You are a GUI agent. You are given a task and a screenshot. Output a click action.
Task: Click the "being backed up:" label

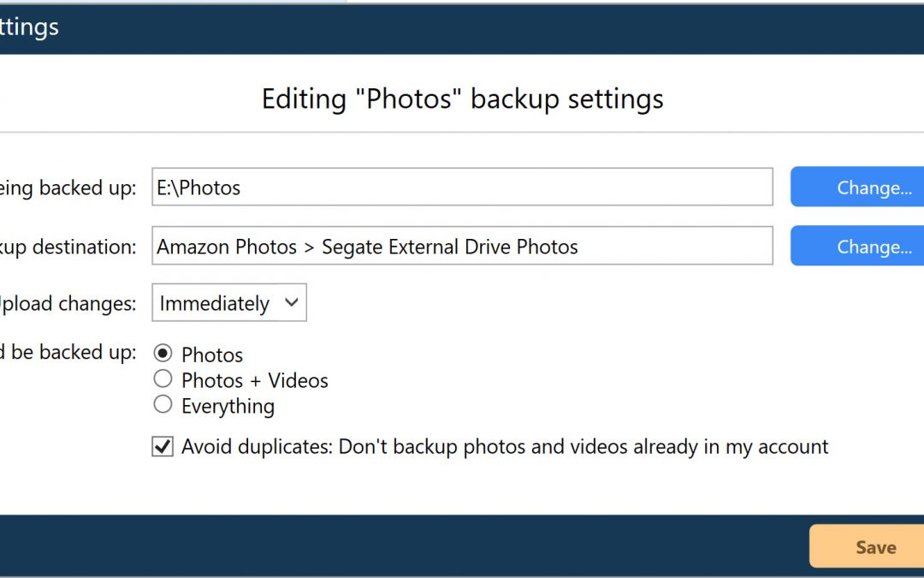coord(67,188)
